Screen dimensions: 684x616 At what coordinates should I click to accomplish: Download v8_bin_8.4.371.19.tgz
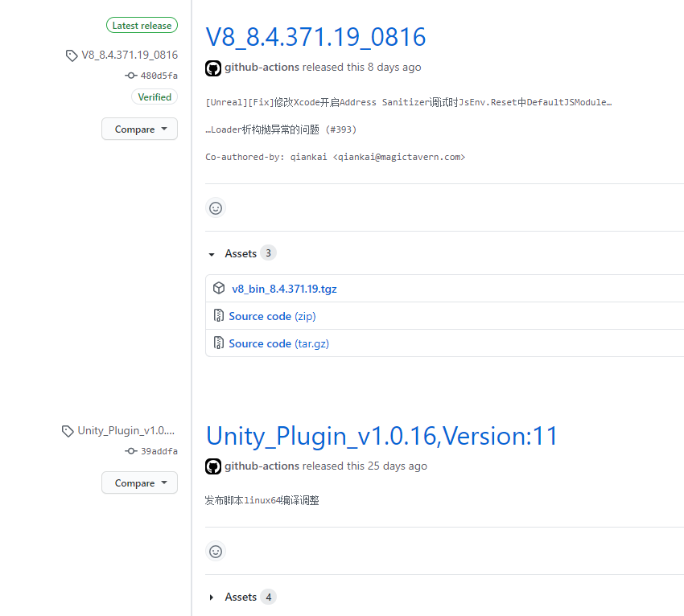pyautogui.click(x=284, y=289)
